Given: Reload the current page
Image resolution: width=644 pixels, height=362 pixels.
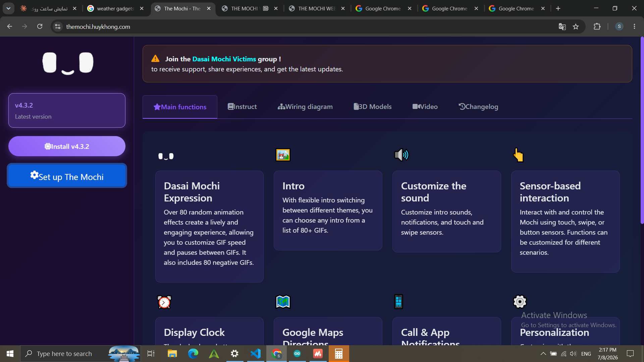Looking at the screenshot, I should 40,26.
